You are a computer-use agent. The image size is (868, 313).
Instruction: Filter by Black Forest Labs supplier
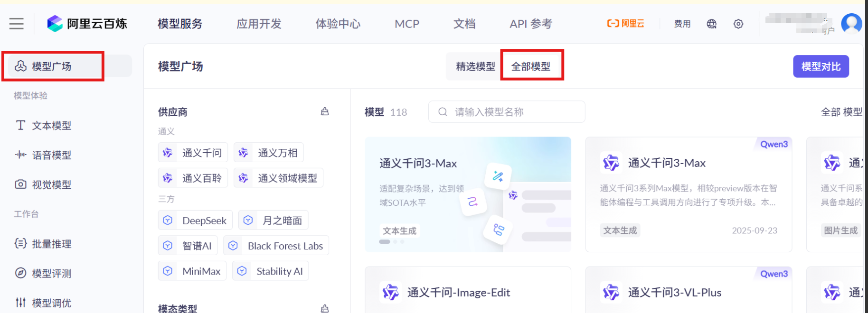pos(276,245)
